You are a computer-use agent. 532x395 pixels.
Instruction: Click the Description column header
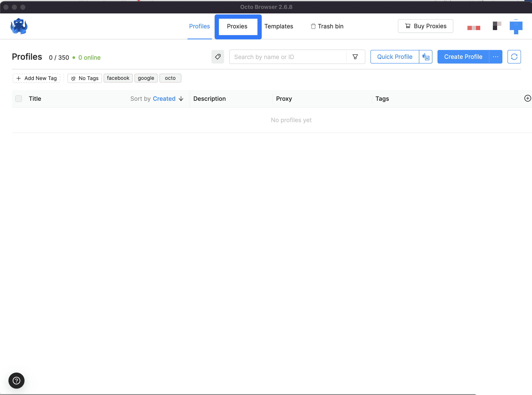[x=209, y=98]
